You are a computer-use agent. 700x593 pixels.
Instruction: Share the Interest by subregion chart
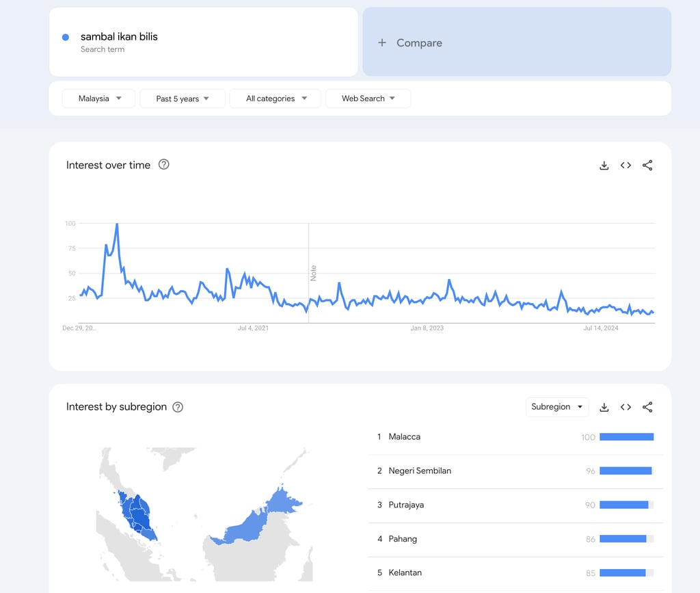coord(647,407)
